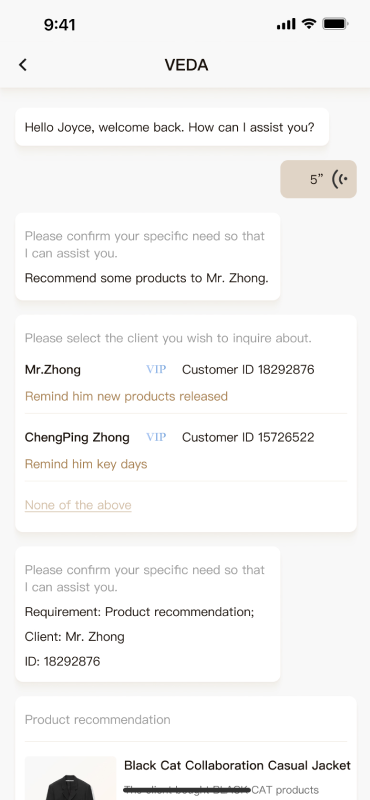The height and width of the screenshot is (800, 370).
Task: Play the 5-second voice message
Action: pos(318,179)
